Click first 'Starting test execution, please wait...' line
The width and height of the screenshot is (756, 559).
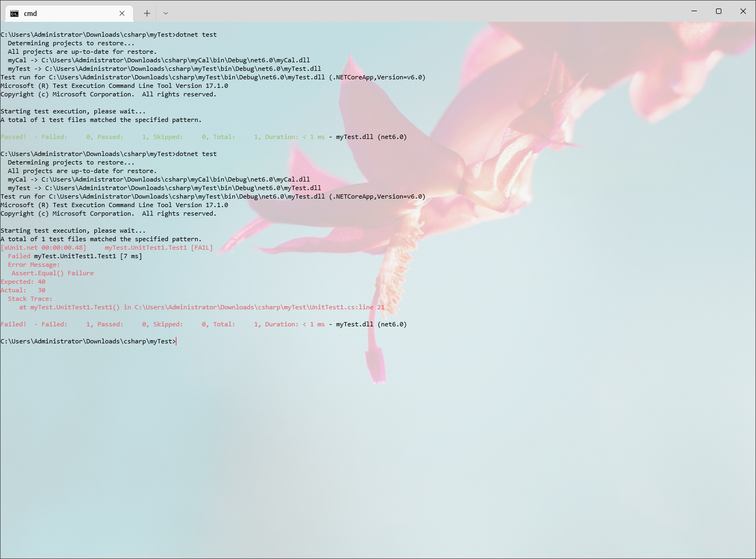click(x=73, y=111)
